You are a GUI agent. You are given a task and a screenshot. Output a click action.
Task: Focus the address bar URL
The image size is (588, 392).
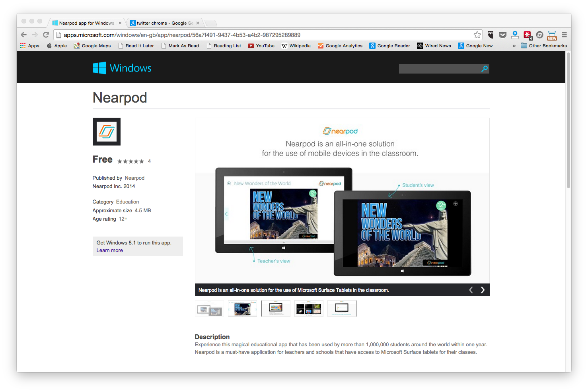tap(182, 35)
